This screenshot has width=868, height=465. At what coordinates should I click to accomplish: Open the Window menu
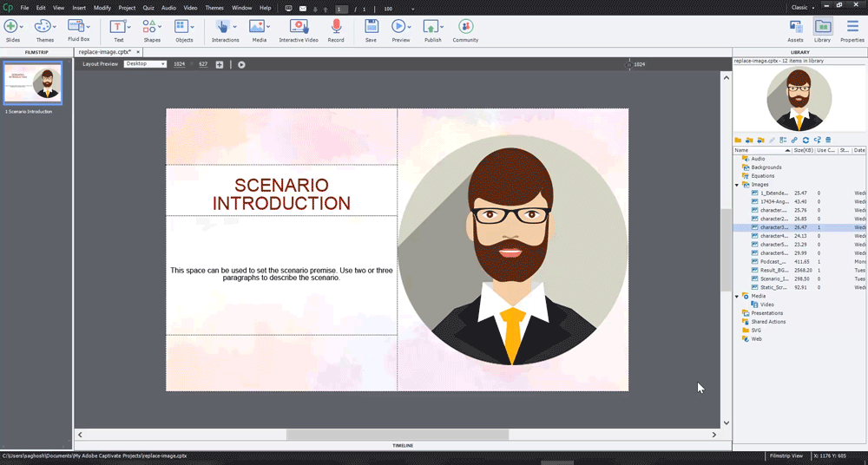click(x=242, y=9)
